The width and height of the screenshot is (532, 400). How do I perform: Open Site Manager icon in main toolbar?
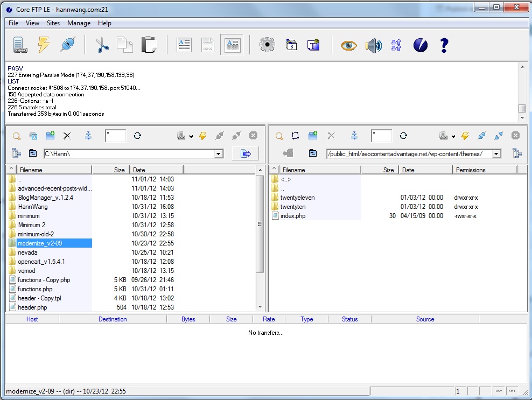click(x=20, y=45)
